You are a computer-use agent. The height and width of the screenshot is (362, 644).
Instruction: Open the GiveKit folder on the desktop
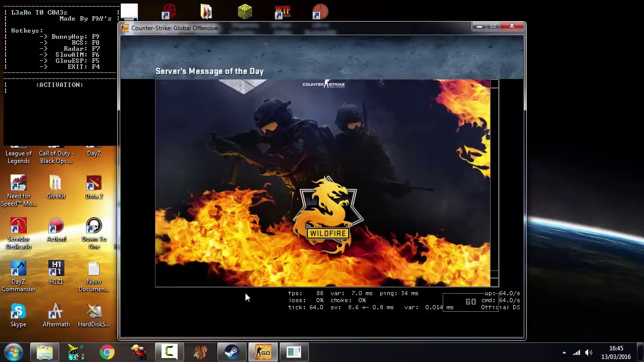(56, 187)
